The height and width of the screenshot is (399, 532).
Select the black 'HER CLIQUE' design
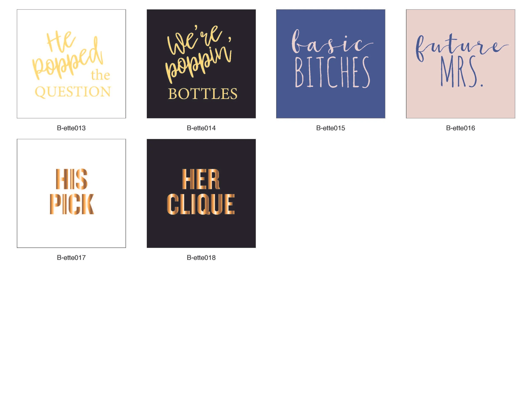click(x=201, y=193)
